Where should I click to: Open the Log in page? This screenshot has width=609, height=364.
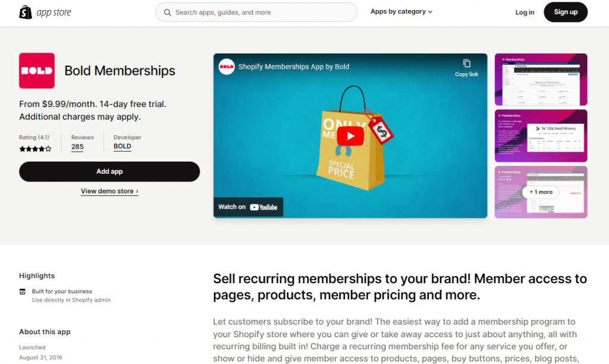click(525, 12)
